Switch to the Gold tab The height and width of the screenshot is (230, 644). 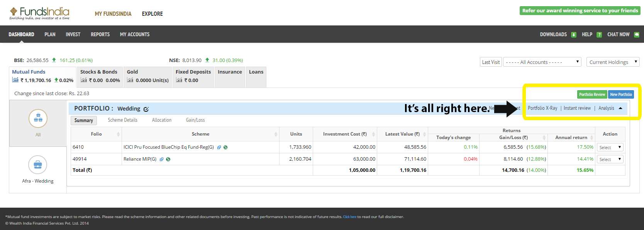[148, 77]
